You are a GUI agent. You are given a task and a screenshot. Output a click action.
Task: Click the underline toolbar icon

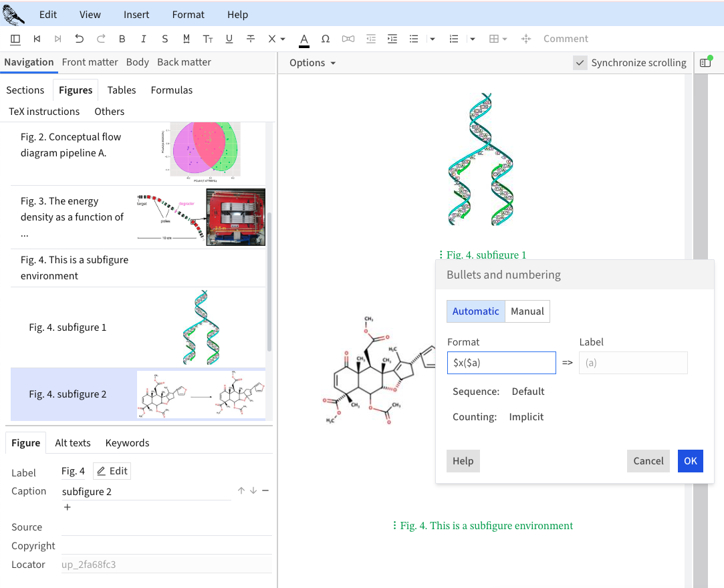point(229,39)
